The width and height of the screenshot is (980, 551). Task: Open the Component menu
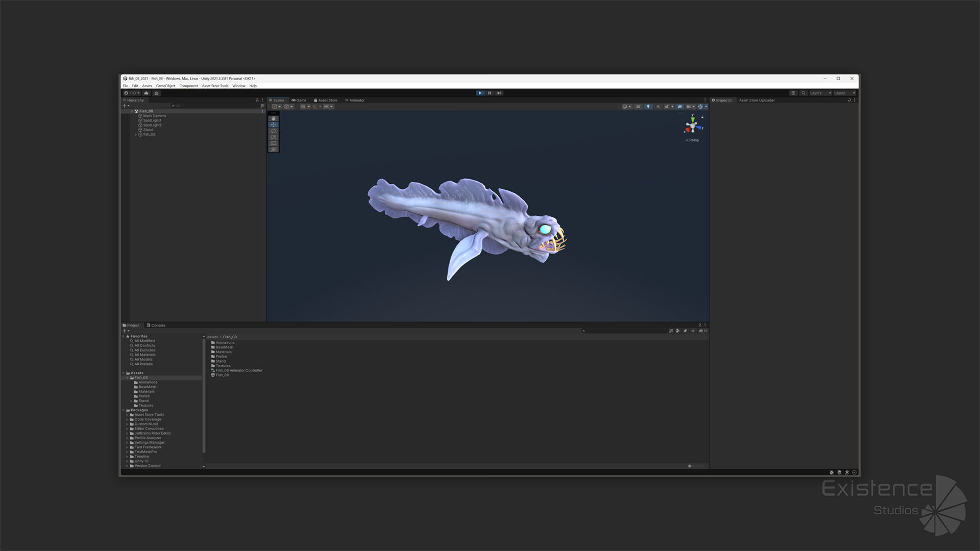[188, 86]
